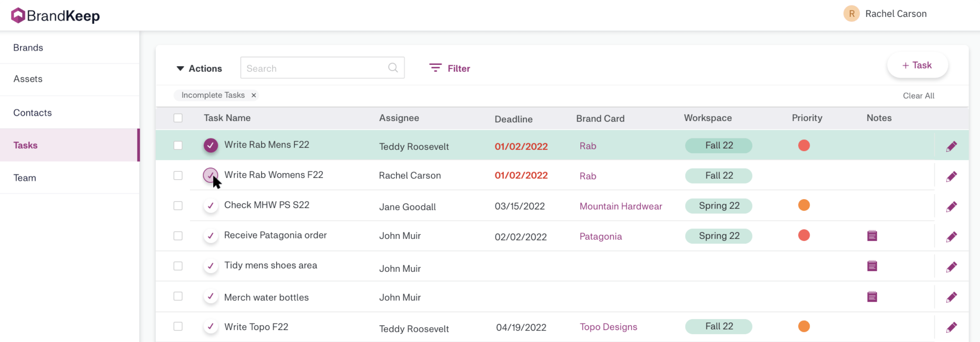This screenshot has width=980, height=342.
Task: Open Brands in the sidebar
Action: click(x=69, y=47)
